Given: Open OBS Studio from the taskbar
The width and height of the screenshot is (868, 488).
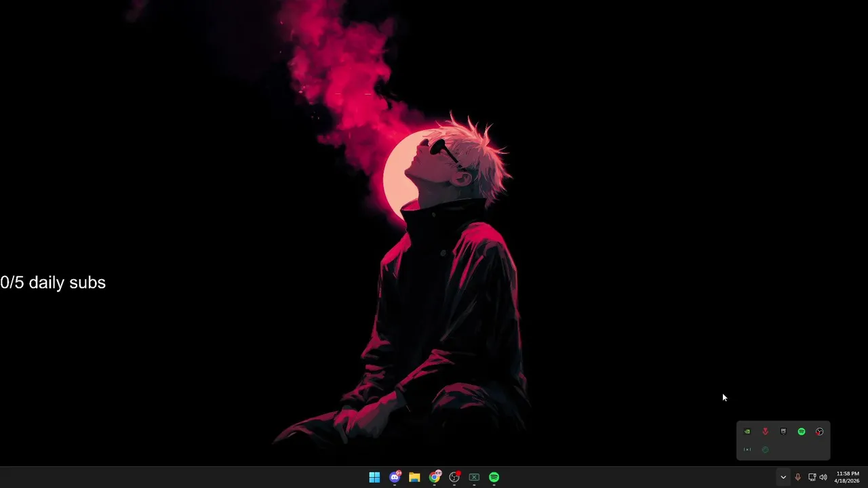Looking at the screenshot, I should [x=454, y=477].
